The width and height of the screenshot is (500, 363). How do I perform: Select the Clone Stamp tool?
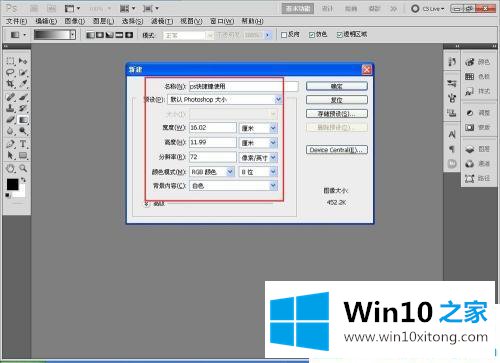[10, 108]
